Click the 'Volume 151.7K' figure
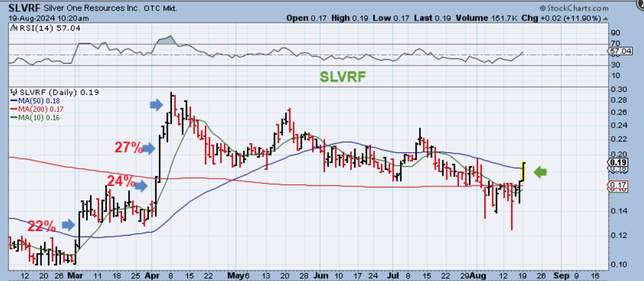 pos(486,18)
